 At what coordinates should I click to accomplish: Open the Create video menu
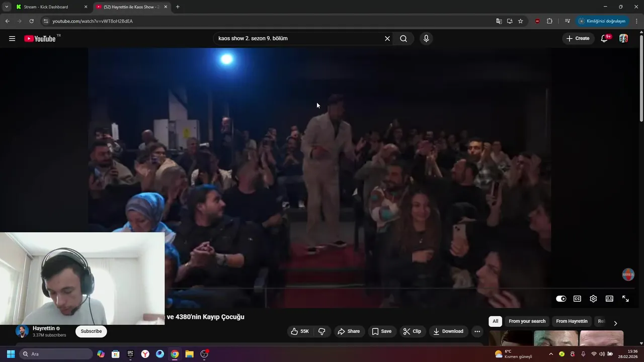point(578,39)
